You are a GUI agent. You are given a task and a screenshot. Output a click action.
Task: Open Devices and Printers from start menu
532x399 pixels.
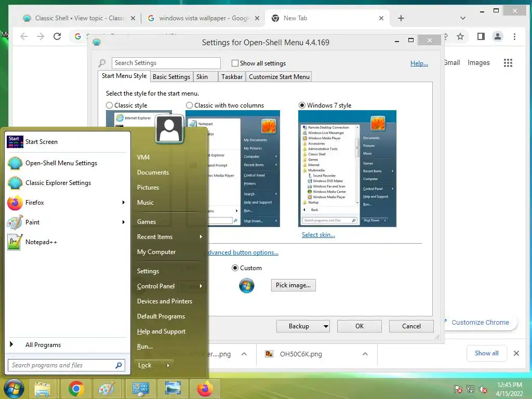(165, 301)
